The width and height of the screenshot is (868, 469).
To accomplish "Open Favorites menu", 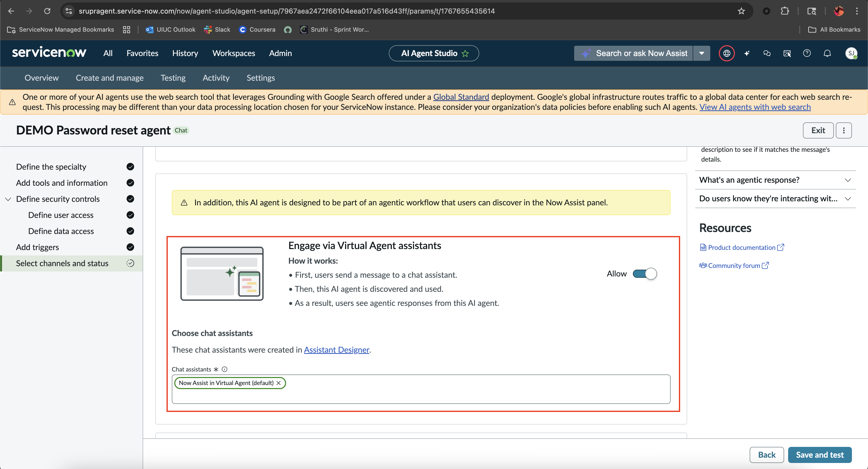I will click(142, 53).
